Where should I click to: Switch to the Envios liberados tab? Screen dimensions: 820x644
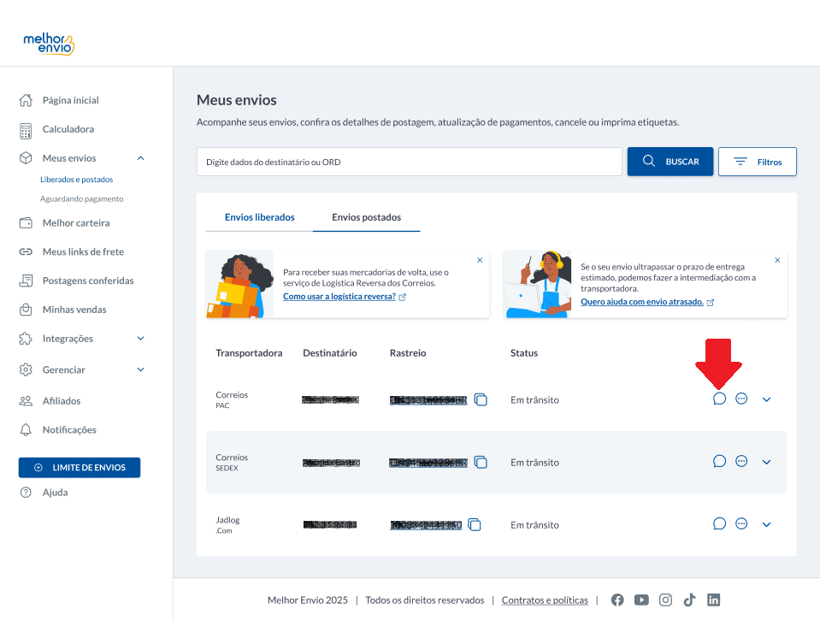pos(259,217)
